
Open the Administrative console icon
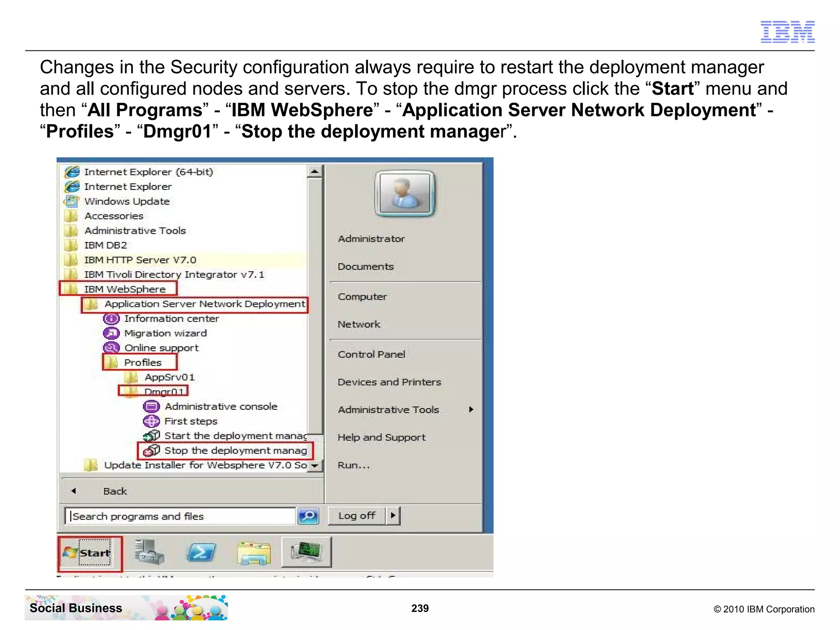pyautogui.click(x=151, y=406)
